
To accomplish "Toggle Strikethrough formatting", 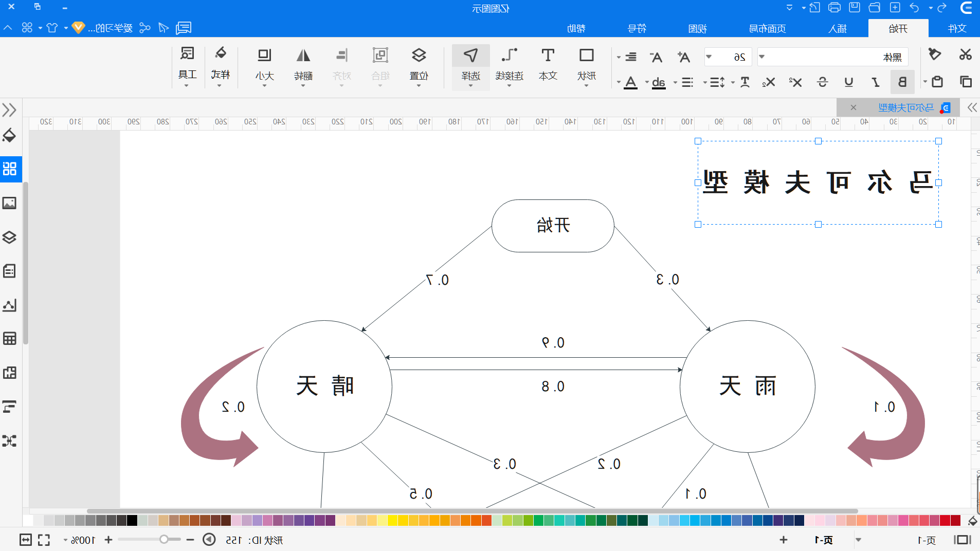I will (x=822, y=82).
